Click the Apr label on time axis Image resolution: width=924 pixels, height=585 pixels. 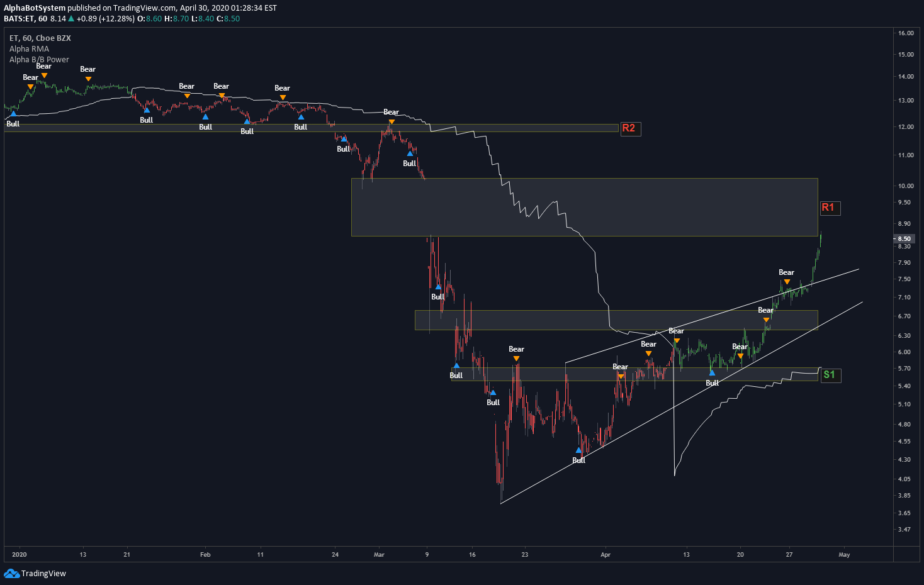(x=606, y=555)
